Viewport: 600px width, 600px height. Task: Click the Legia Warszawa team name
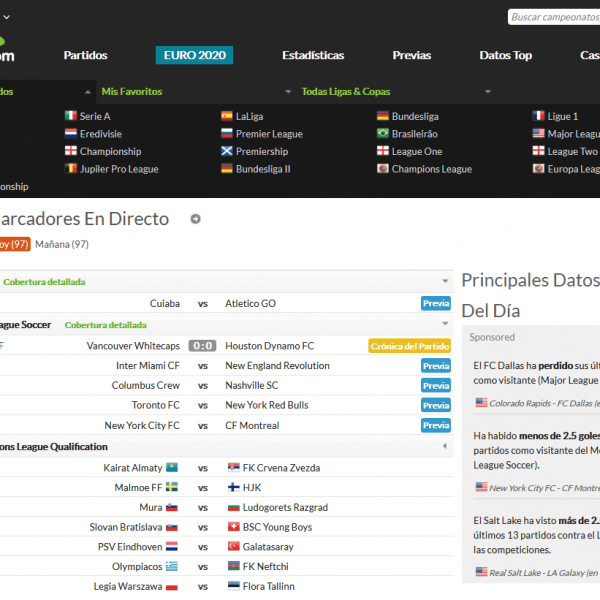coord(128,586)
